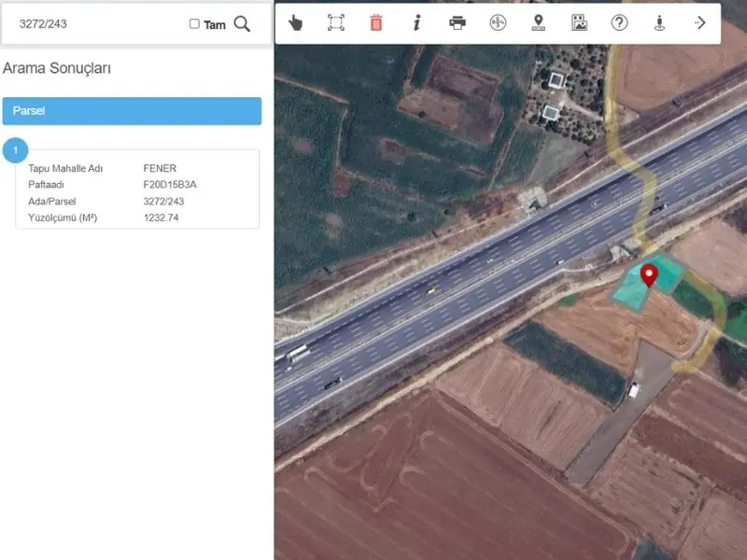Click the F20D15B3A sheet value

[170, 184]
